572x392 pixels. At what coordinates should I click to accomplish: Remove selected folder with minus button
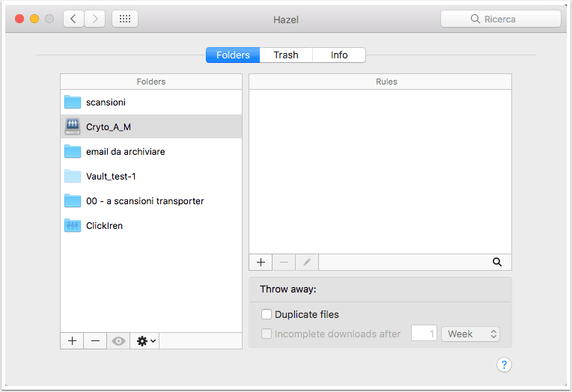coord(95,341)
